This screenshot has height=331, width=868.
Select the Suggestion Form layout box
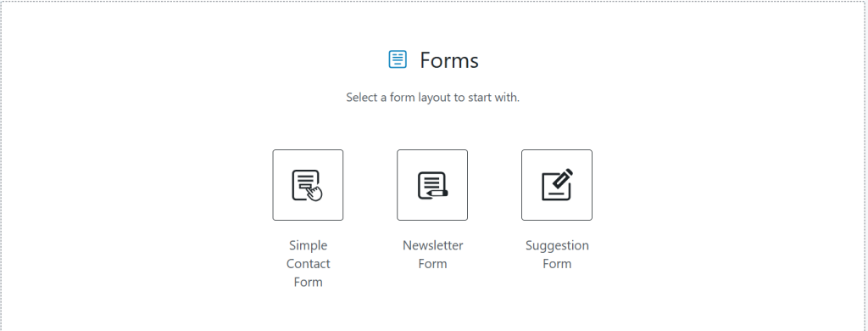pyautogui.click(x=557, y=185)
